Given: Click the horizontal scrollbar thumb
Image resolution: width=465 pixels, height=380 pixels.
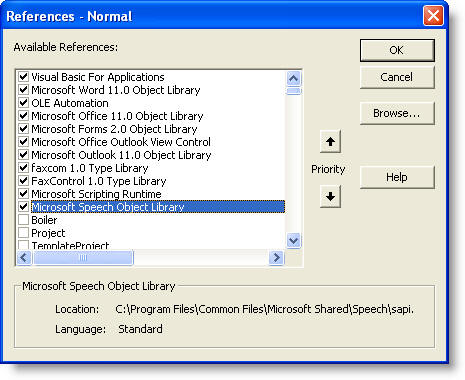Looking at the screenshot, I should [83, 257].
